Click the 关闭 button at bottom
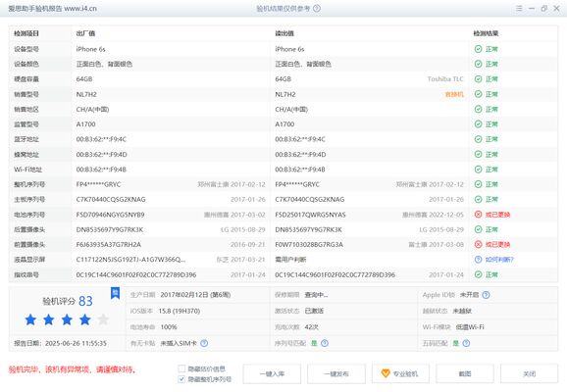The image size is (567, 392). coord(530,373)
